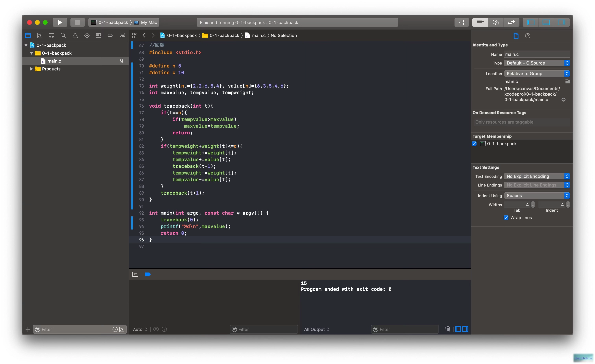Open the code snippets library button
Image resolution: width=595 pixels, height=364 pixels.
[x=461, y=22]
